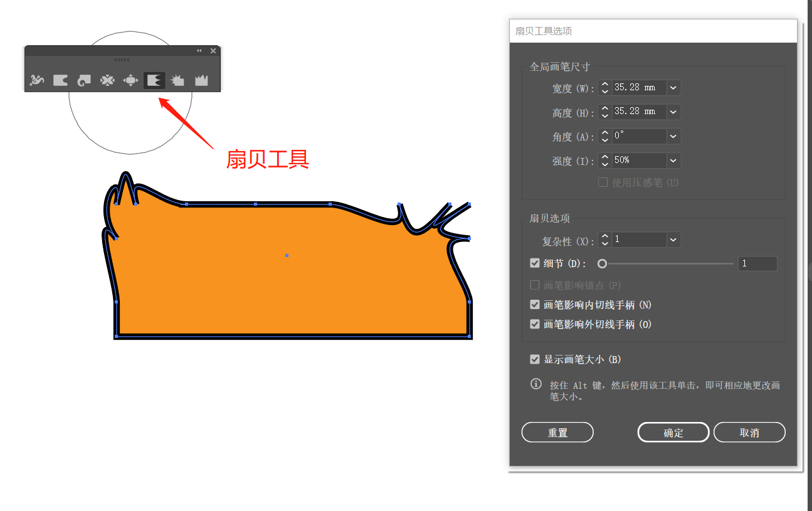
Task: Expand the 角度 (A) dropdown list
Action: coord(673,136)
